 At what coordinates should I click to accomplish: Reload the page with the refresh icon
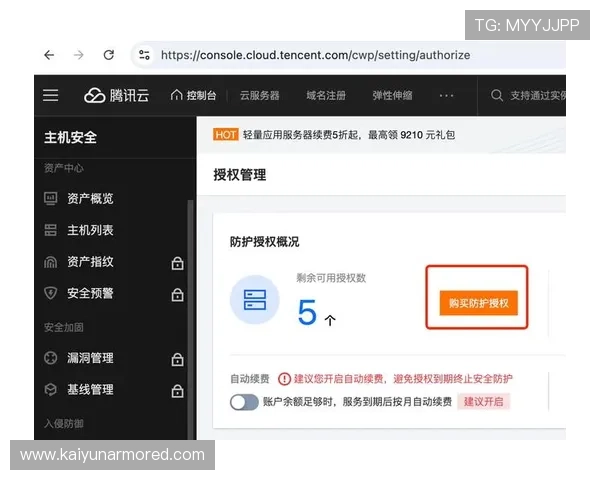[109, 55]
